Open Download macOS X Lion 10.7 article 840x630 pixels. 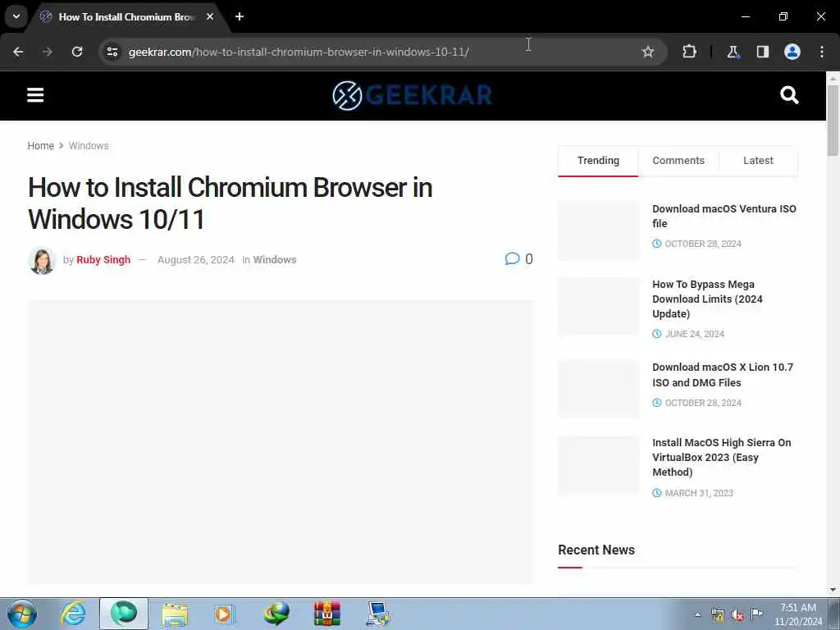[723, 375]
